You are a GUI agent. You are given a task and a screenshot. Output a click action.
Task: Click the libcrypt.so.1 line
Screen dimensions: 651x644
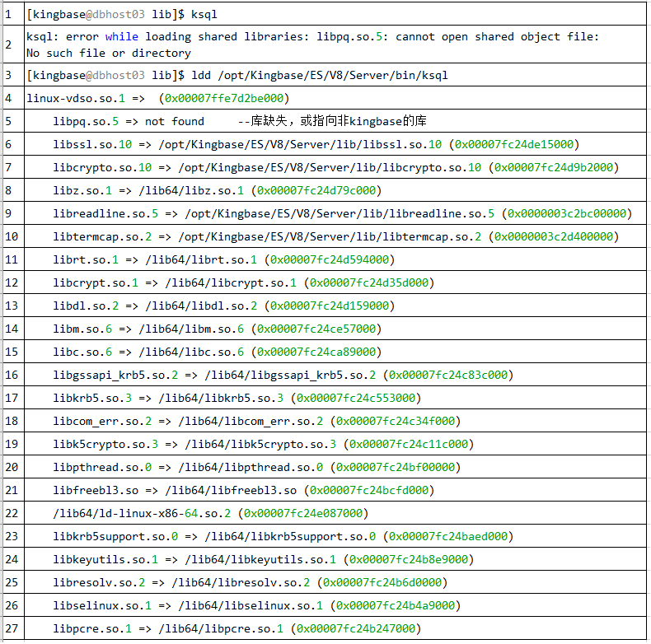[x=244, y=283]
